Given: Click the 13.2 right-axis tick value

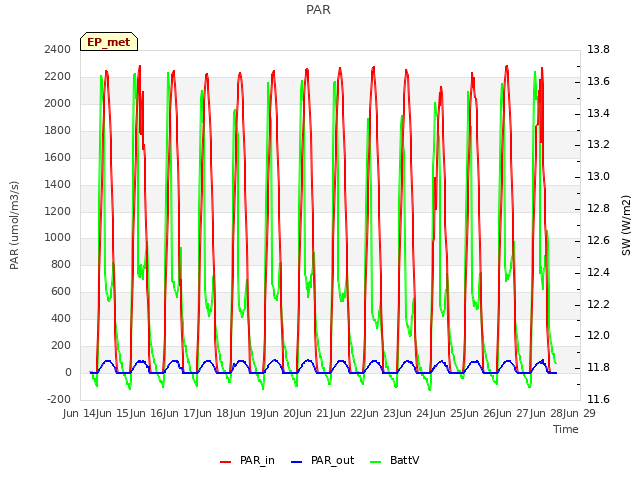Looking at the screenshot, I should (x=598, y=144).
